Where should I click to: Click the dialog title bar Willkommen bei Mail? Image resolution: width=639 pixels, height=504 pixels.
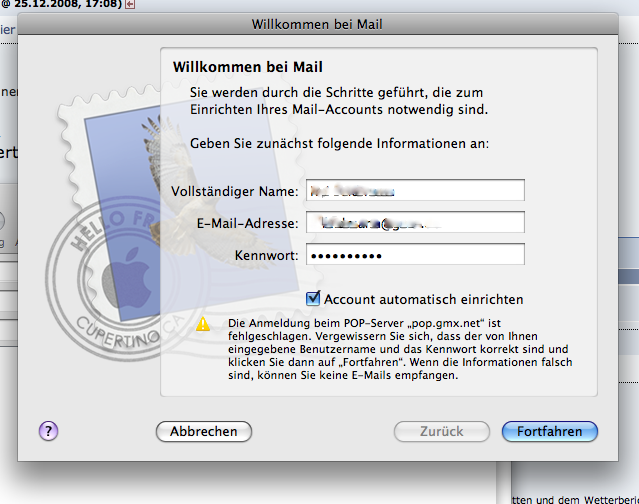317,24
